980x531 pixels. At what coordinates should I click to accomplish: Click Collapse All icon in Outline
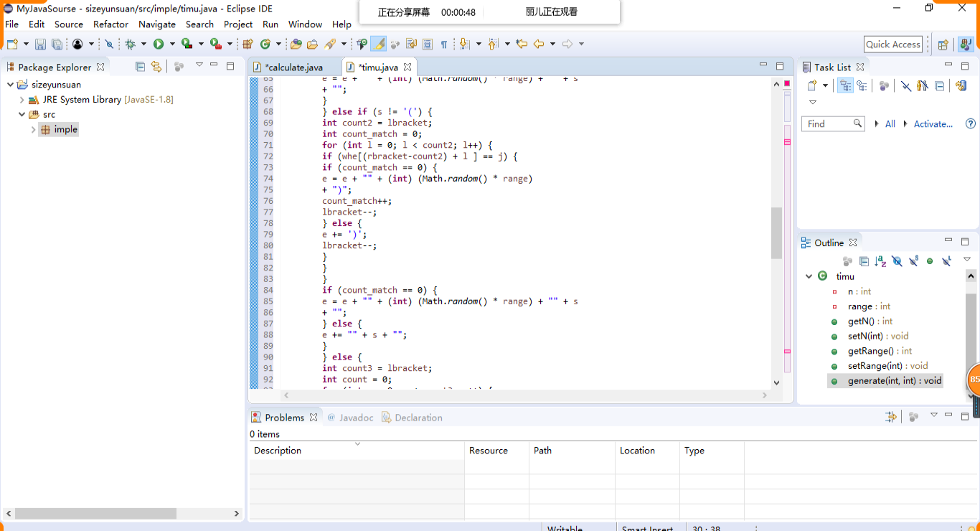(x=864, y=261)
